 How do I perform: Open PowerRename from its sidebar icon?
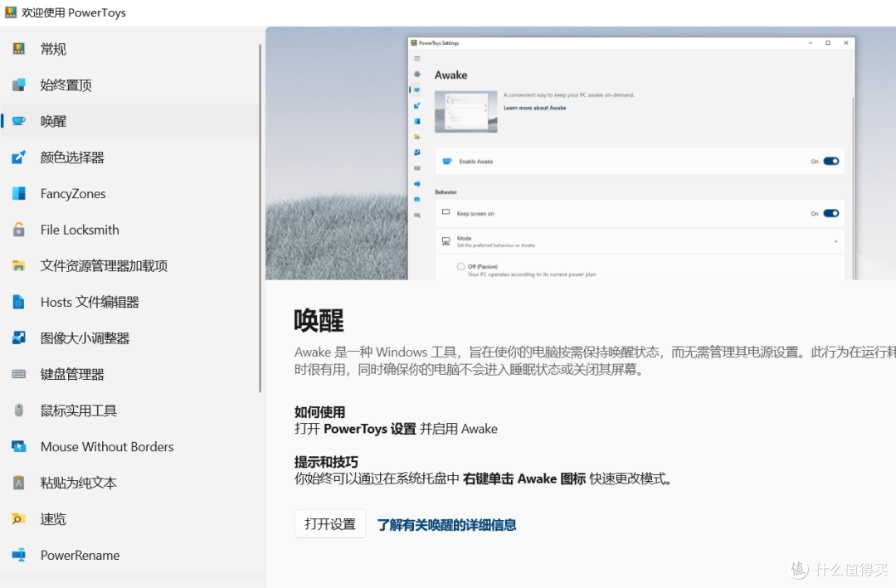point(19,555)
